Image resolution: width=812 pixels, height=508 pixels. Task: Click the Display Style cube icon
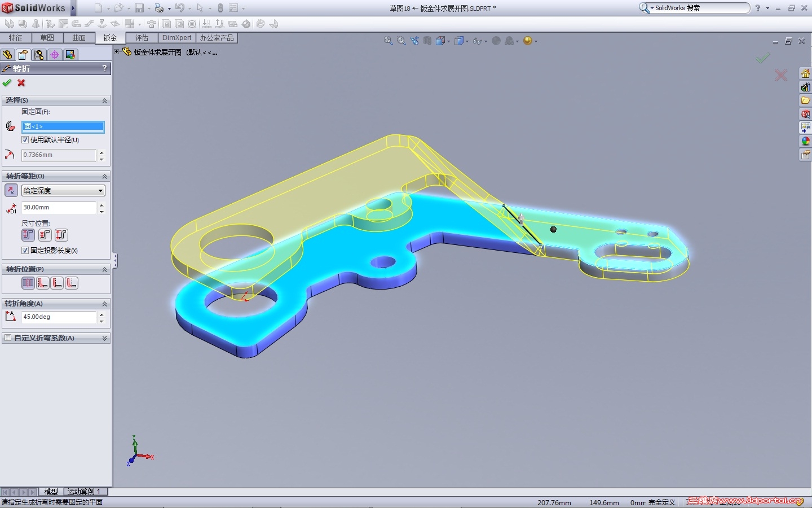click(459, 41)
